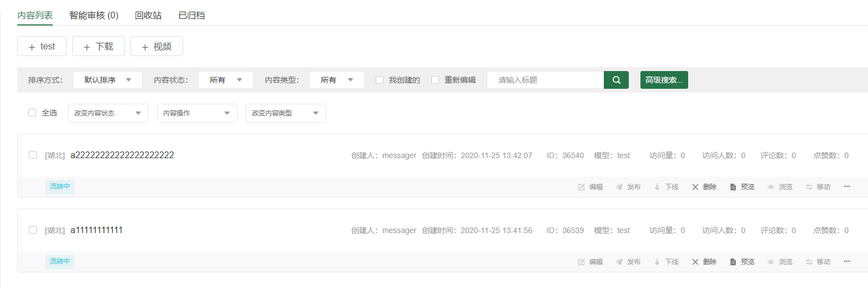The image size is (868, 288).
Task: Click 流转中 status tag of a22222222222222222222
Action: (60, 187)
